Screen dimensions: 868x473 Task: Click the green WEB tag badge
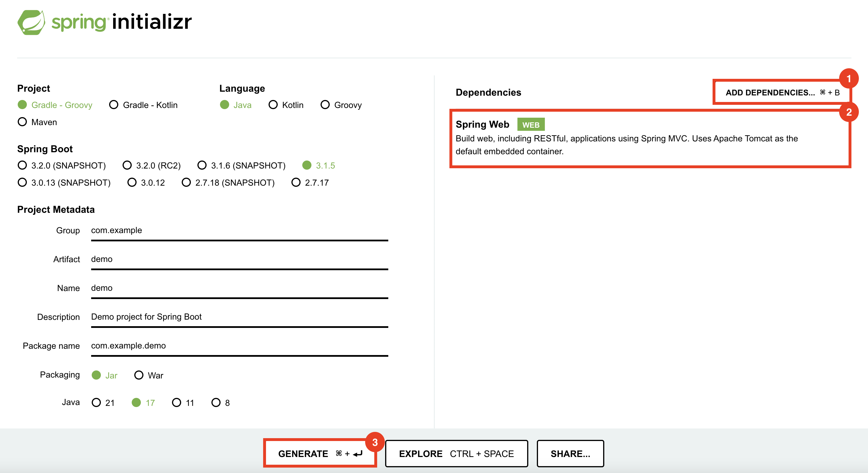click(530, 125)
